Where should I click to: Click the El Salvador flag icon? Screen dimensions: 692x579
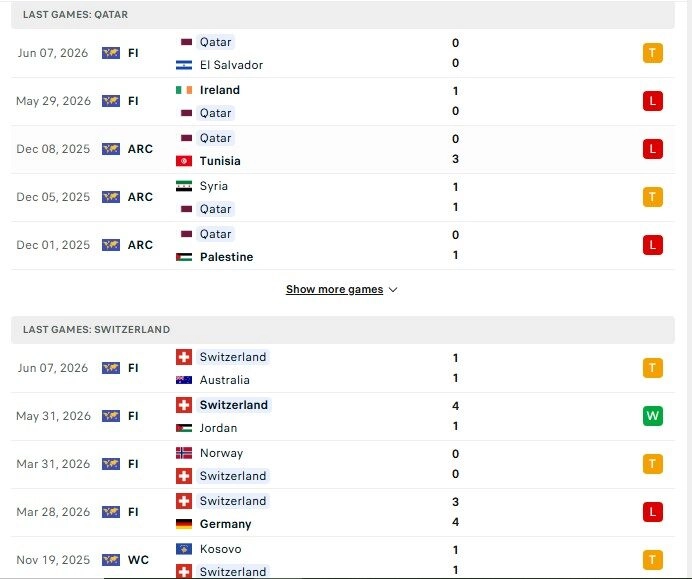pyautogui.click(x=184, y=65)
